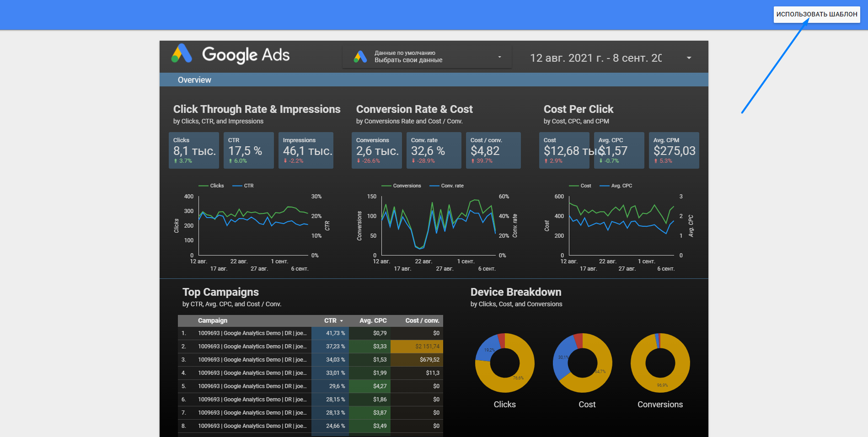Click the 37,23 % CTR cell

pyautogui.click(x=330, y=346)
